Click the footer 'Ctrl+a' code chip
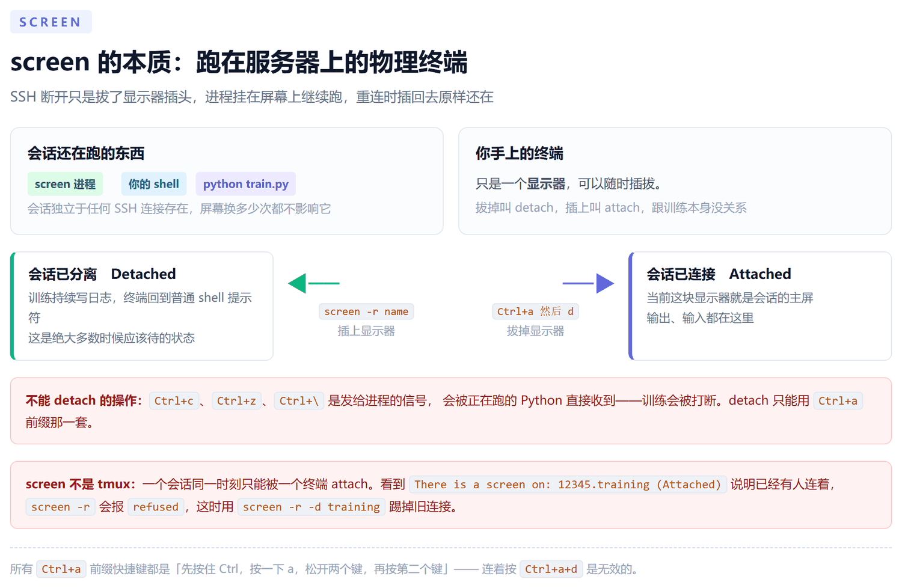This screenshot has width=902, height=588. (x=61, y=569)
